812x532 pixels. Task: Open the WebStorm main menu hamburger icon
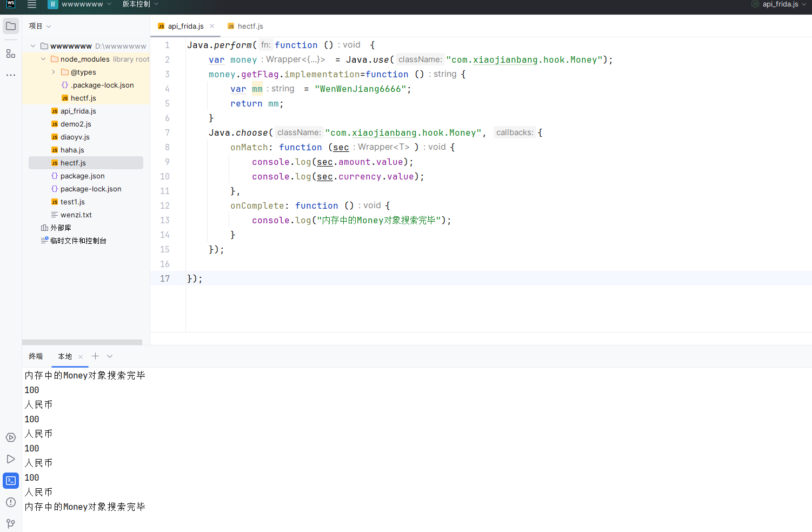[x=32, y=5]
